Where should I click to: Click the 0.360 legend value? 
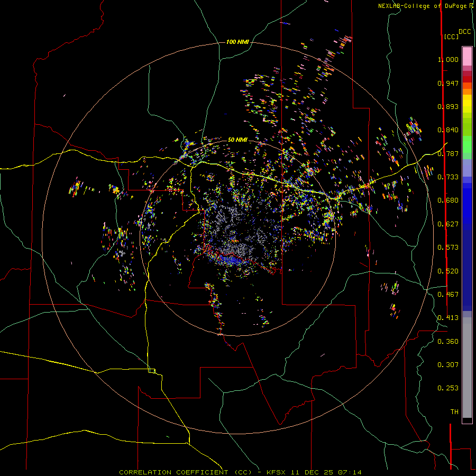[x=448, y=342]
